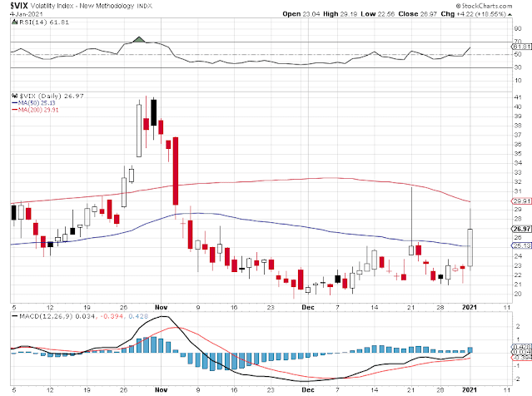
Task: Click the 41 label on the price axis
Action: click(518, 97)
